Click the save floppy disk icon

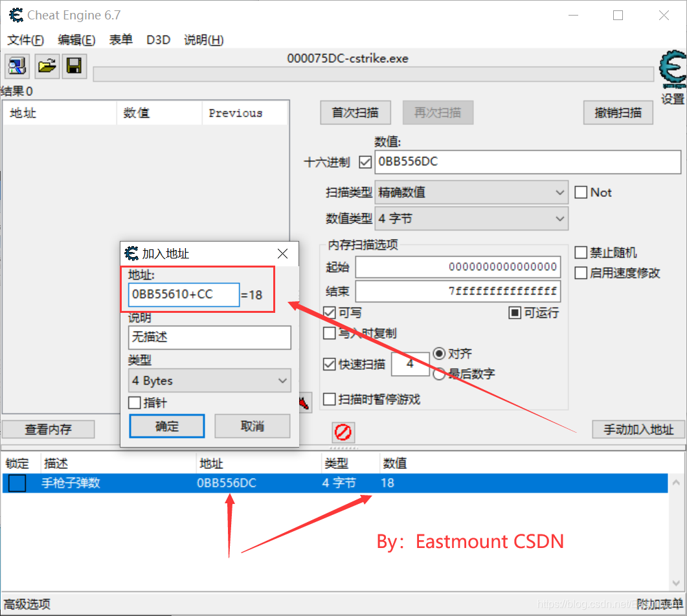(74, 67)
